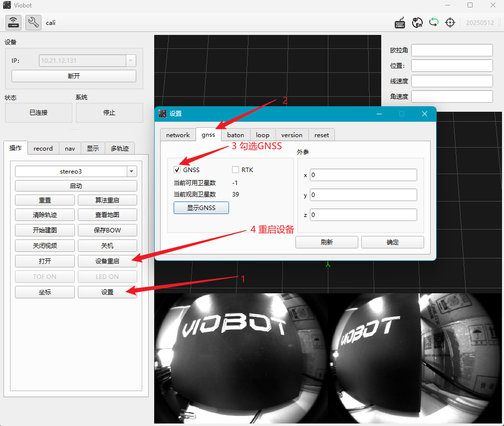Viewport: 504px width, 426px height.
Task: Enable the RTK checkbox
Action: (x=236, y=170)
